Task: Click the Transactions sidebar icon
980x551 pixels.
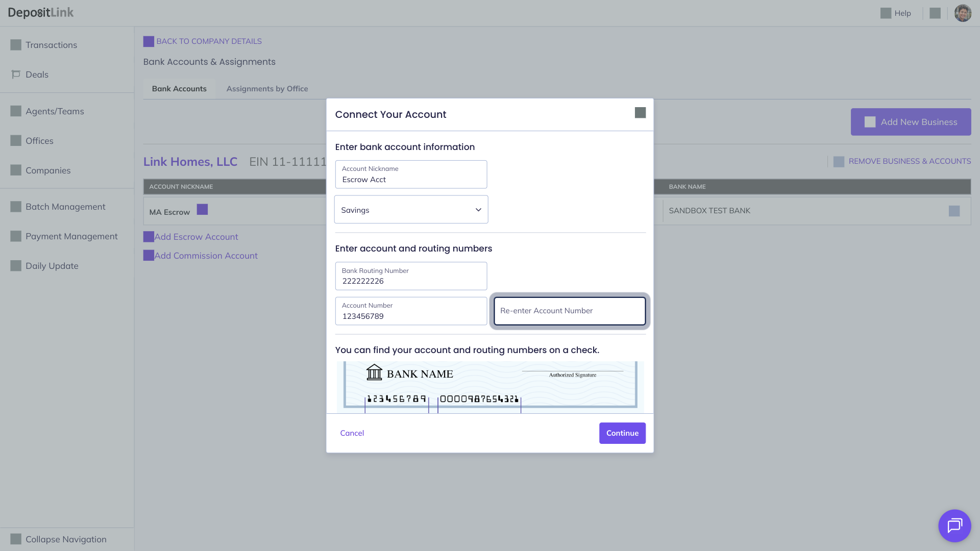Action: 16,45
